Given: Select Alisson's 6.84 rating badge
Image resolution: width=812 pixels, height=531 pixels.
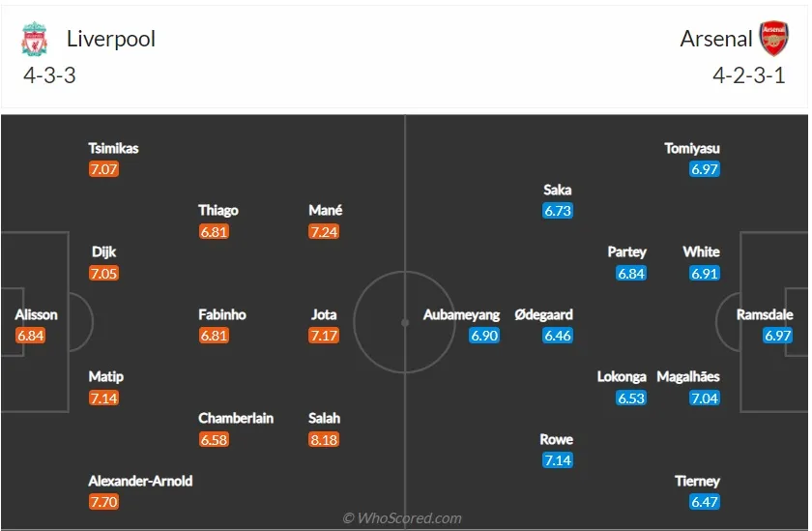Looking at the screenshot, I should [31, 336].
